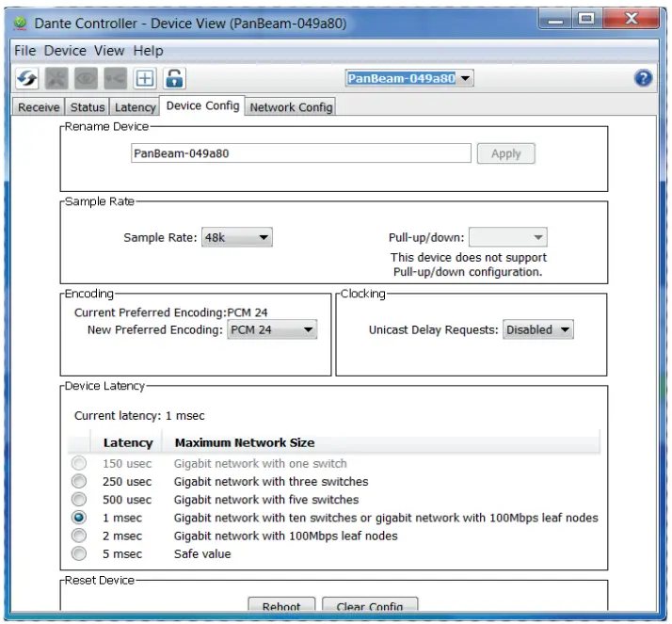Screen dimensions: 672x624
Task: Click the greyed eye identify icon
Action: [87, 78]
